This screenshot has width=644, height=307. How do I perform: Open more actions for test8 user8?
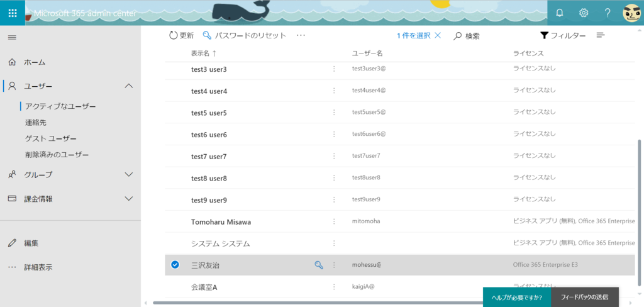[334, 177]
